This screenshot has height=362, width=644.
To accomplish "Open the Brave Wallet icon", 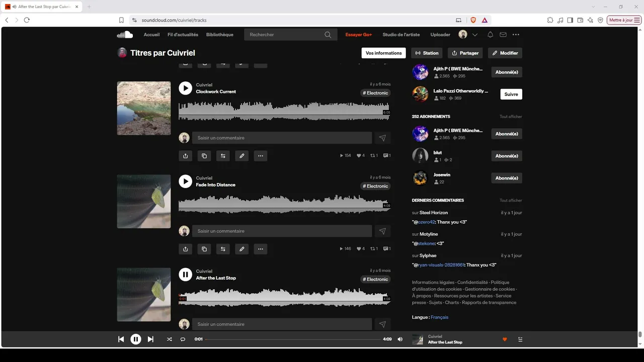I will [580, 20].
